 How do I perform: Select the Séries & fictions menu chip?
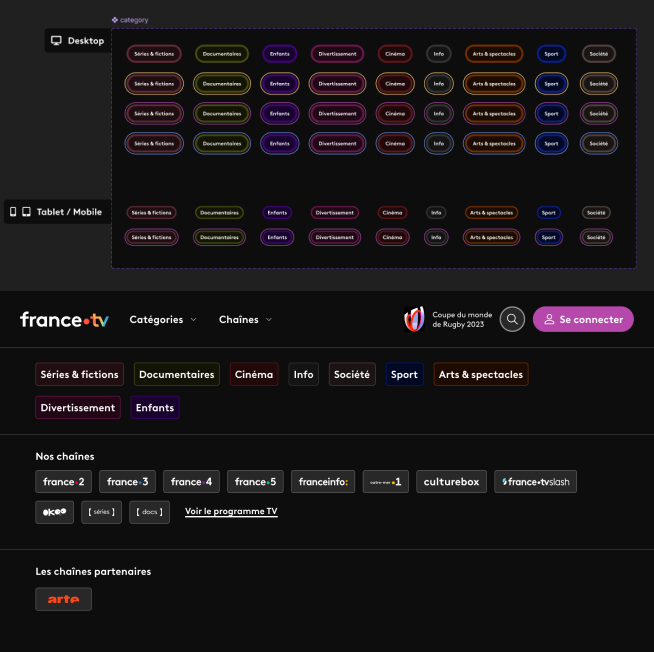pyautogui.click(x=79, y=374)
